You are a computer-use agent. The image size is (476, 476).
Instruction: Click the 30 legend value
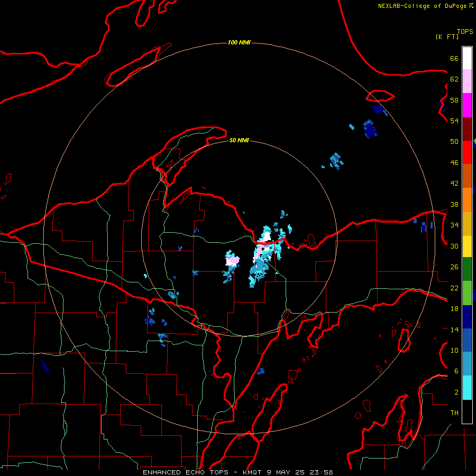point(454,246)
